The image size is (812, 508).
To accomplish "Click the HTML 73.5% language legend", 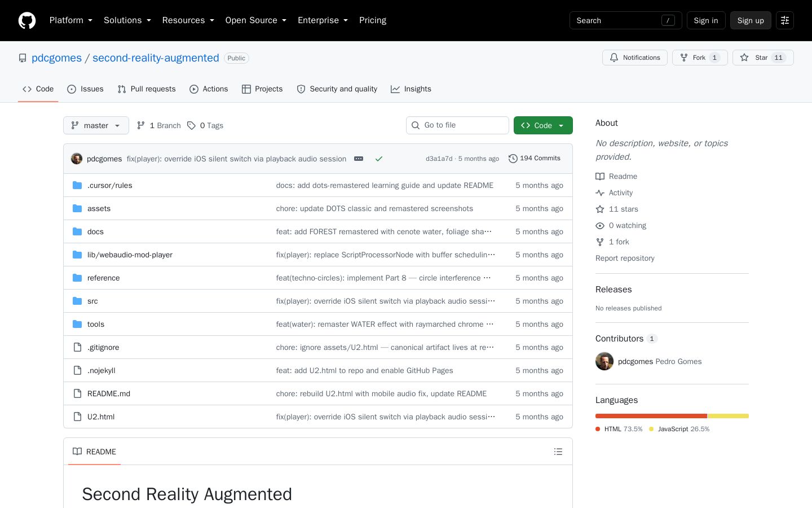I will 619,429.
